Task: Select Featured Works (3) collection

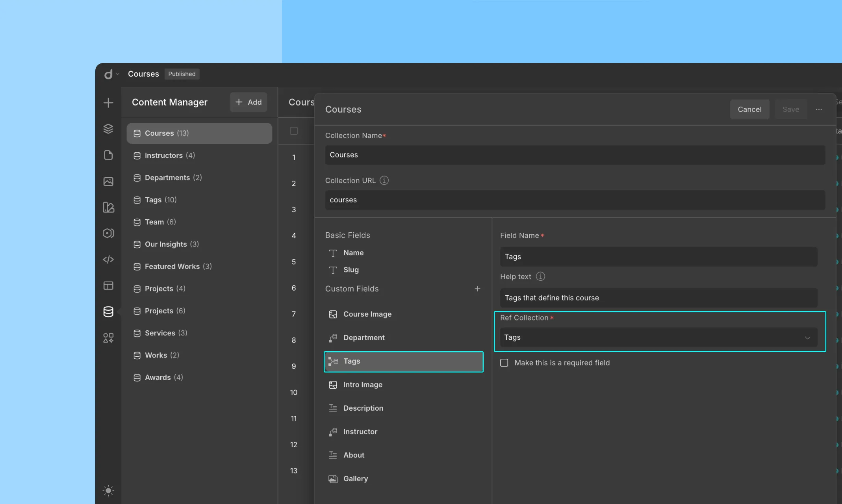Action: point(199,267)
